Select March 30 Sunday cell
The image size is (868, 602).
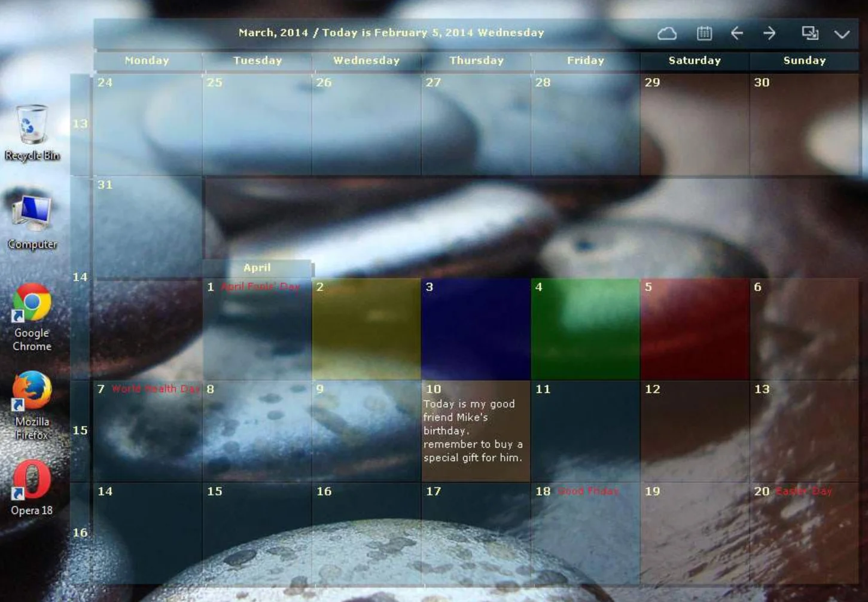pyautogui.click(x=804, y=124)
